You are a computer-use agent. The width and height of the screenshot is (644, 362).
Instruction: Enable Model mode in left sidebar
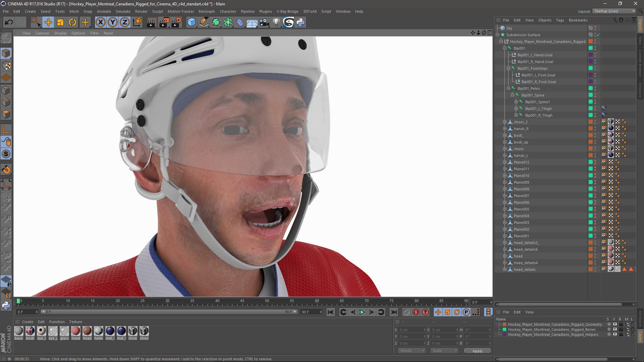click(6, 53)
